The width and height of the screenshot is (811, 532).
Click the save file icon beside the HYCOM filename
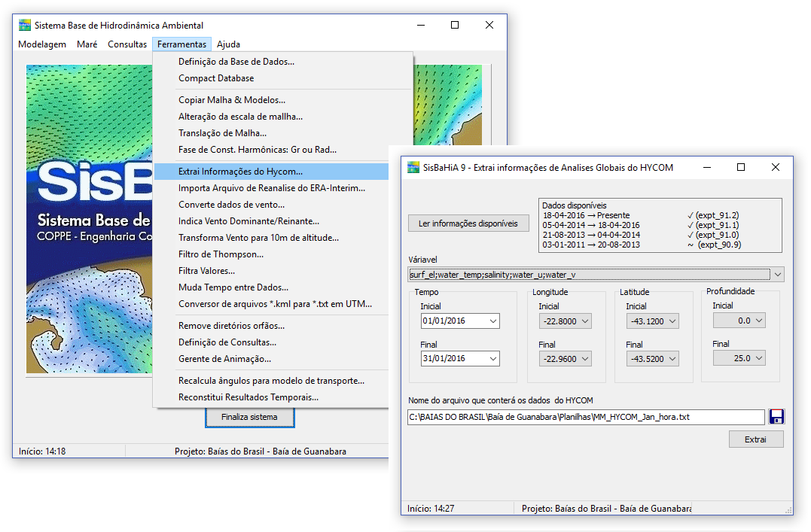point(776,417)
